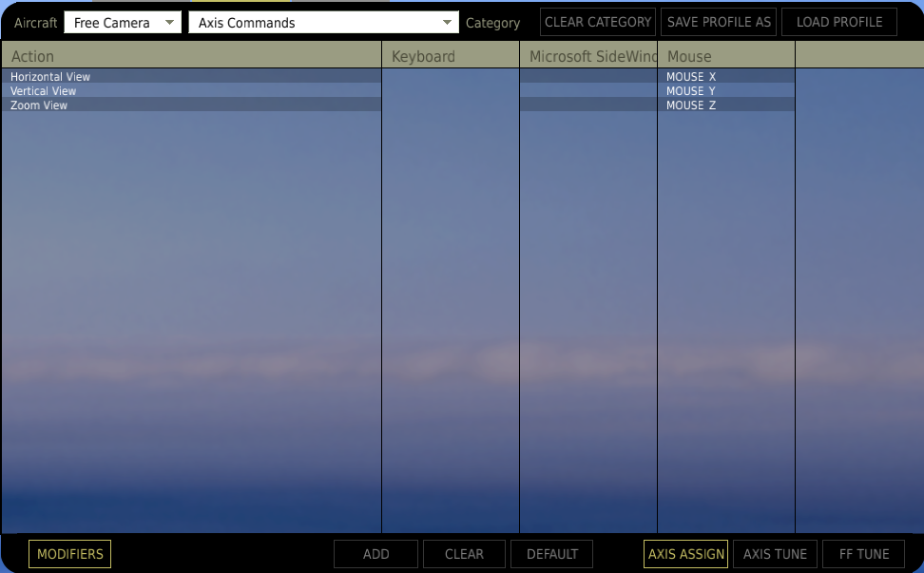924x573 pixels.
Task: Select Keyboard cell for Zoom View
Action: click(x=451, y=105)
